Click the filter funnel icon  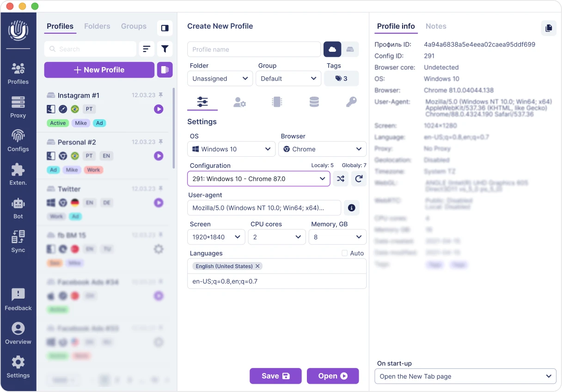165,49
